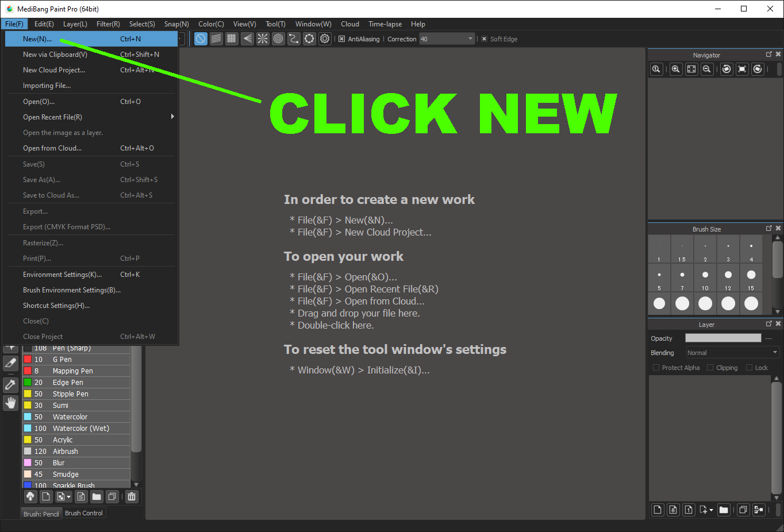Duplicate the selected brush
The image size is (784, 532).
tap(112, 496)
